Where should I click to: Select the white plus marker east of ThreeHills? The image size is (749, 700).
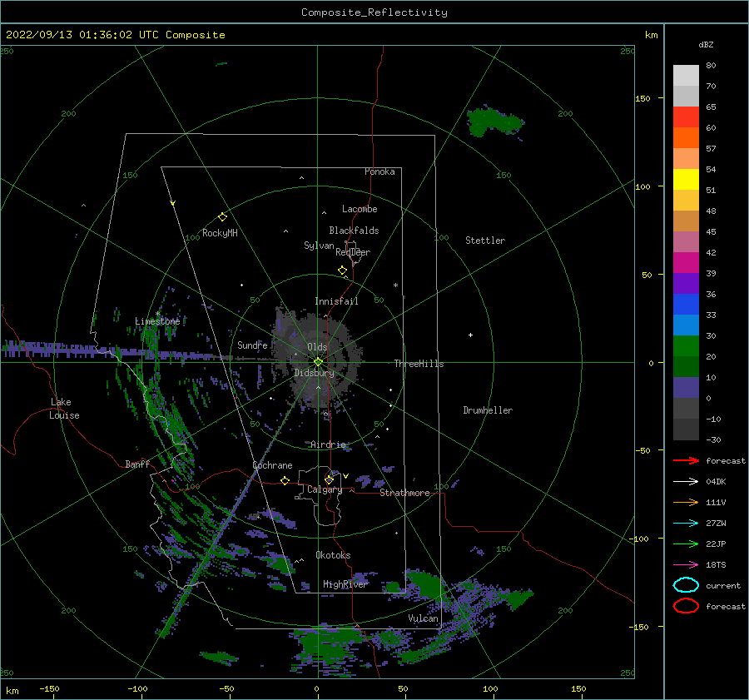(470, 335)
